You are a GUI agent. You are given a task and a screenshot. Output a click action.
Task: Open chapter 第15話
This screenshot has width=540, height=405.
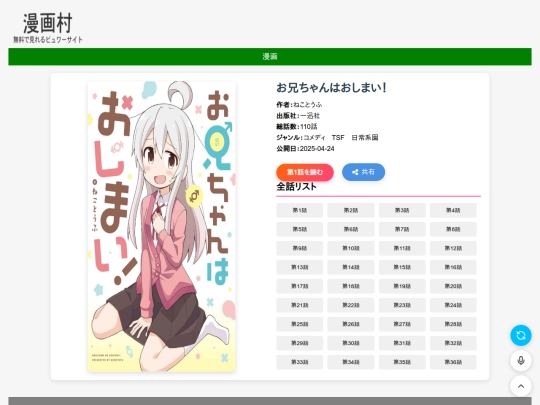coord(402,267)
